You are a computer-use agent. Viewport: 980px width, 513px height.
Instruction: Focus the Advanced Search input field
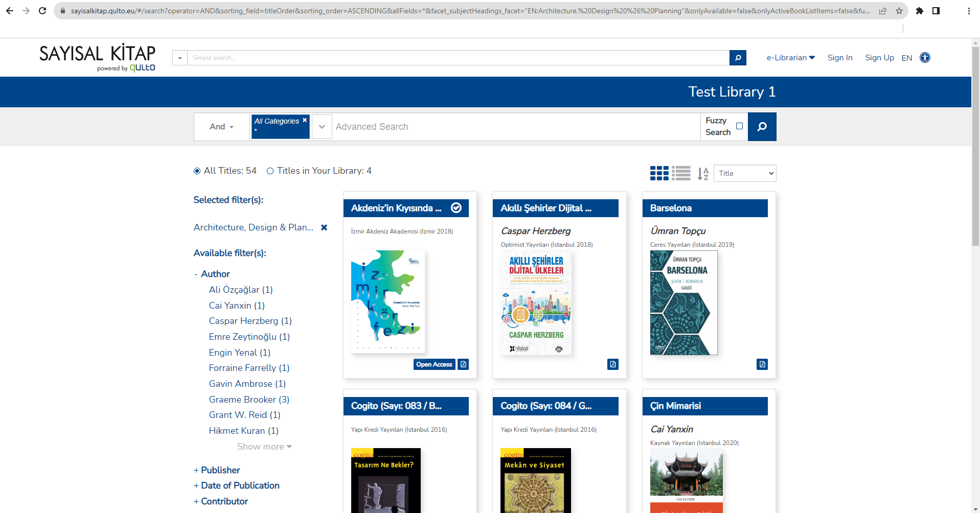[516, 127]
